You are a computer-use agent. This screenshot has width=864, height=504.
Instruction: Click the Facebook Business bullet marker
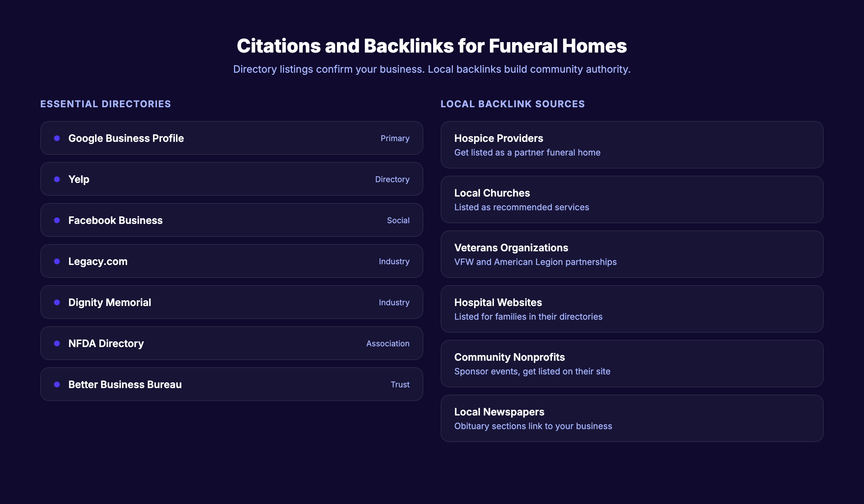(57, 220)
